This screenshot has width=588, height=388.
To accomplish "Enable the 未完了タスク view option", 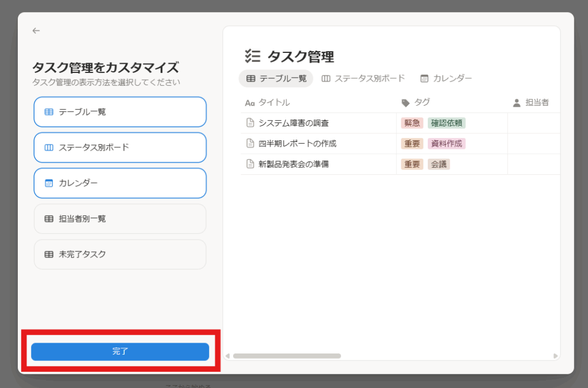I will 120,254.
